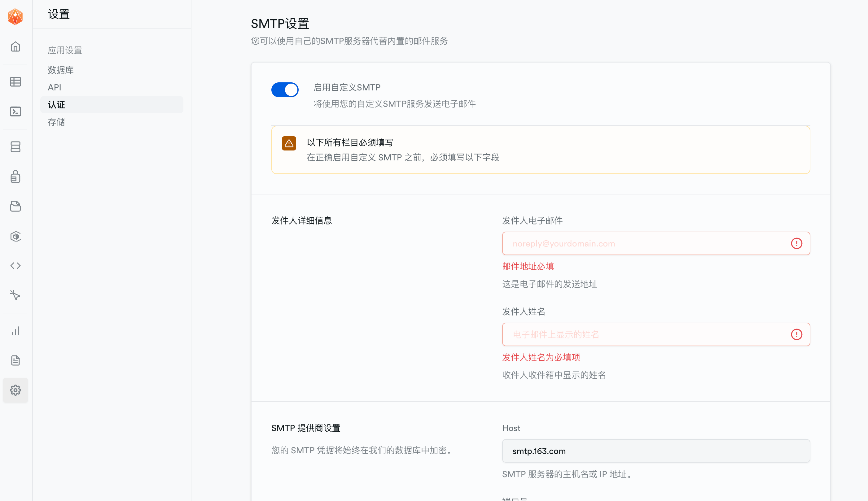Open the Settings gear icon
The height and width of the screenshot is (501, 868).
[15, 390]
